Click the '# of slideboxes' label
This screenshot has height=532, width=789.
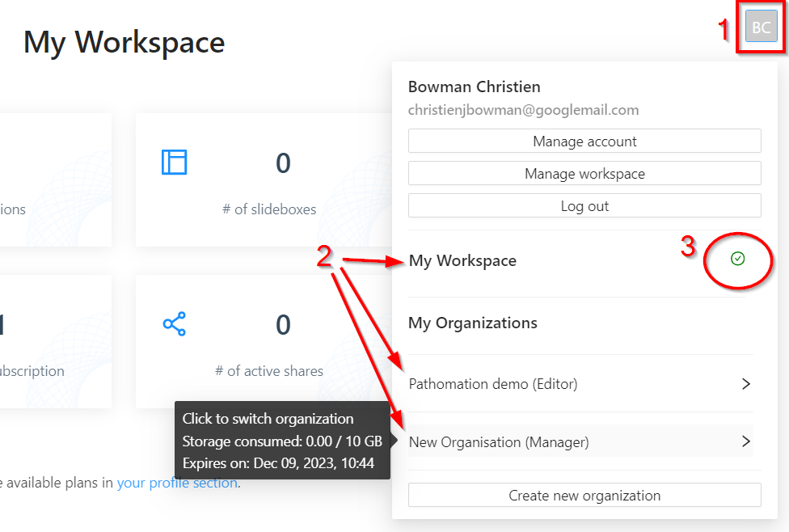click(x=269, y=209)
